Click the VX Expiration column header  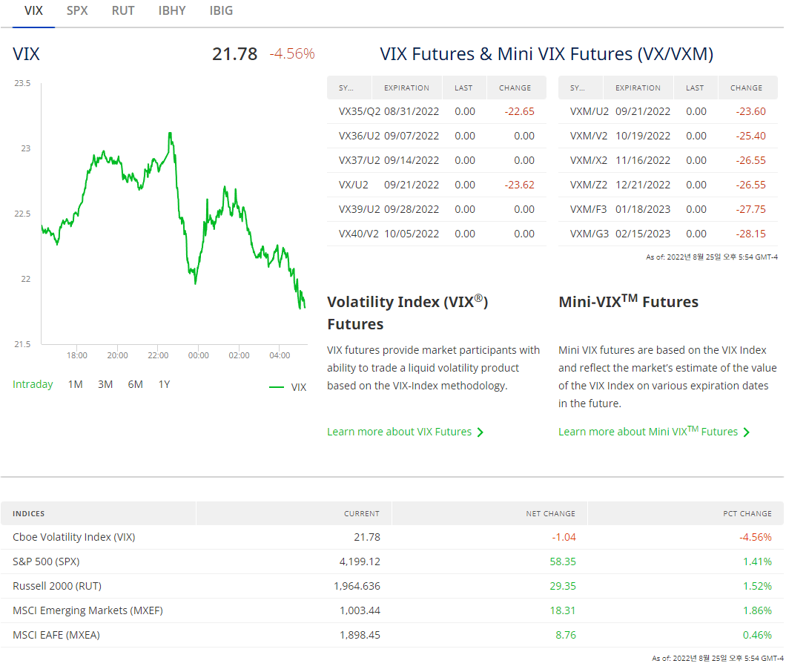pos(406,88)
